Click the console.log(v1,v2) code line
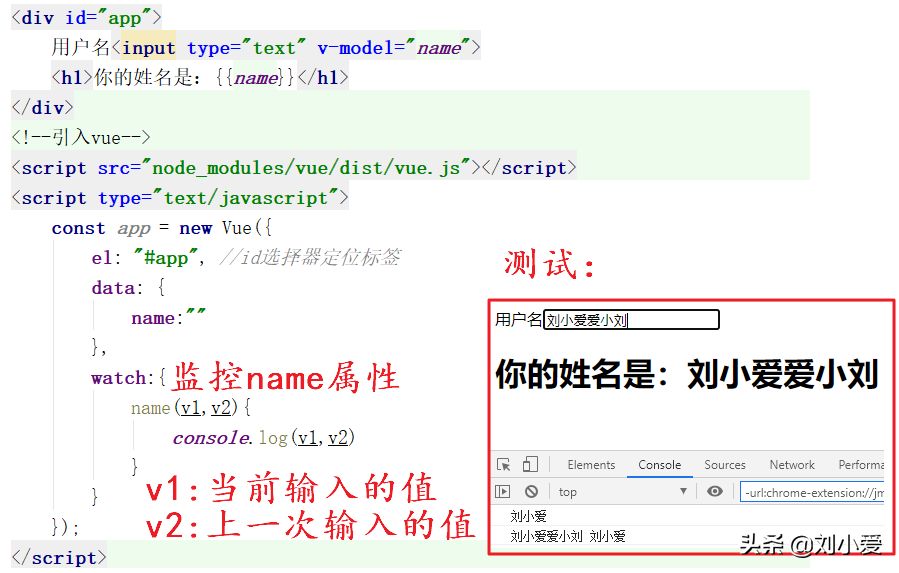The image size is (899, 573). pos(264,438)
